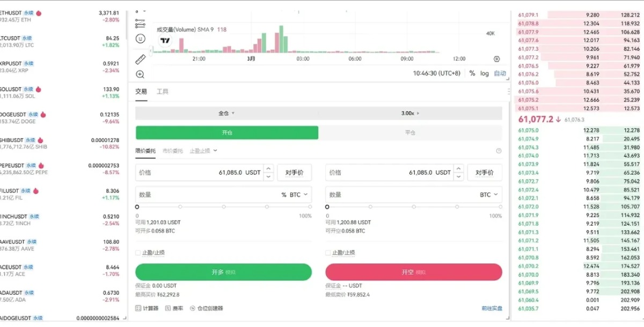Enable 止盈/止损 checkbox on the long side

138,252
